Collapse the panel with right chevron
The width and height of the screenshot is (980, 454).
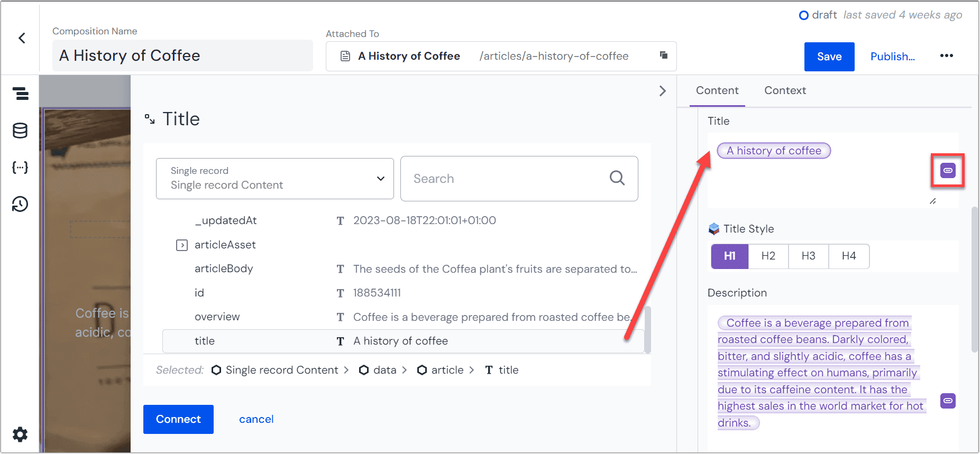662,91
